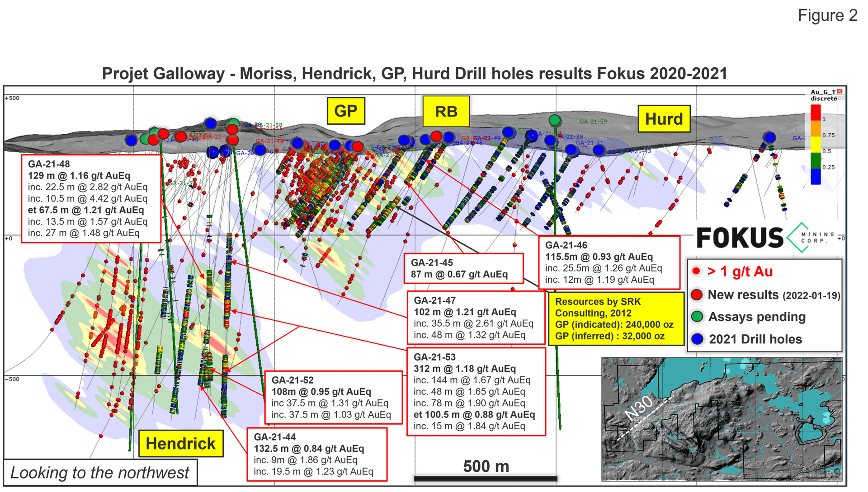Open the GA-21-48 results callout box

click(91, 199)
